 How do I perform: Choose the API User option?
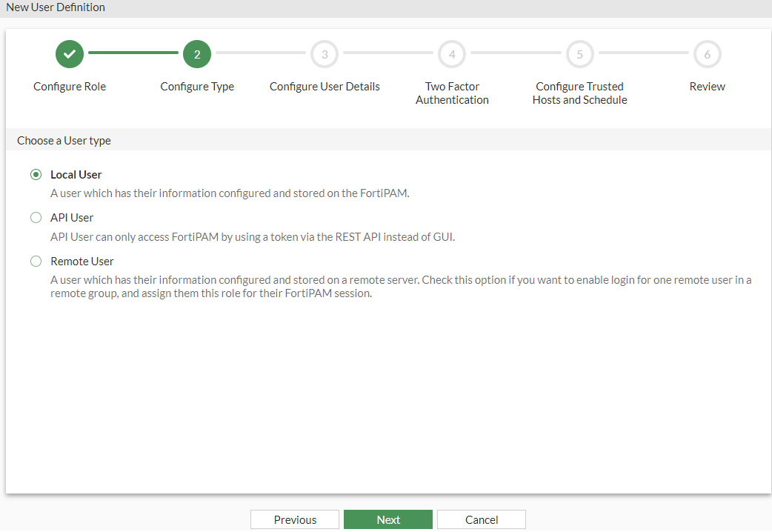tap(36, 217)
